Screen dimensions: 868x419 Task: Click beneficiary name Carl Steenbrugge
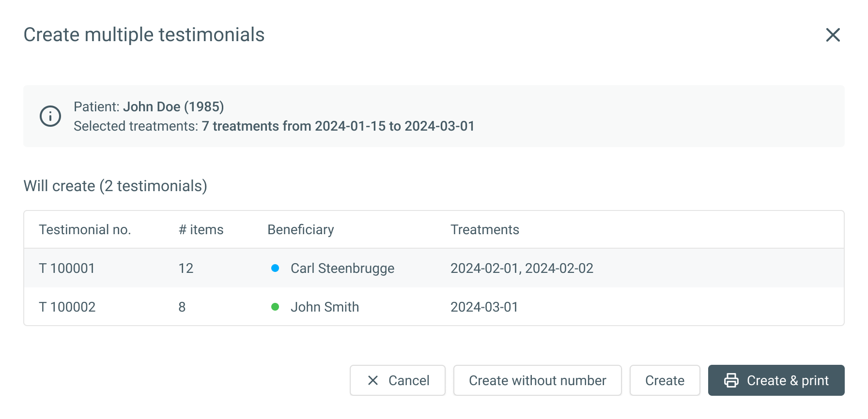click(x=342, y=268)
